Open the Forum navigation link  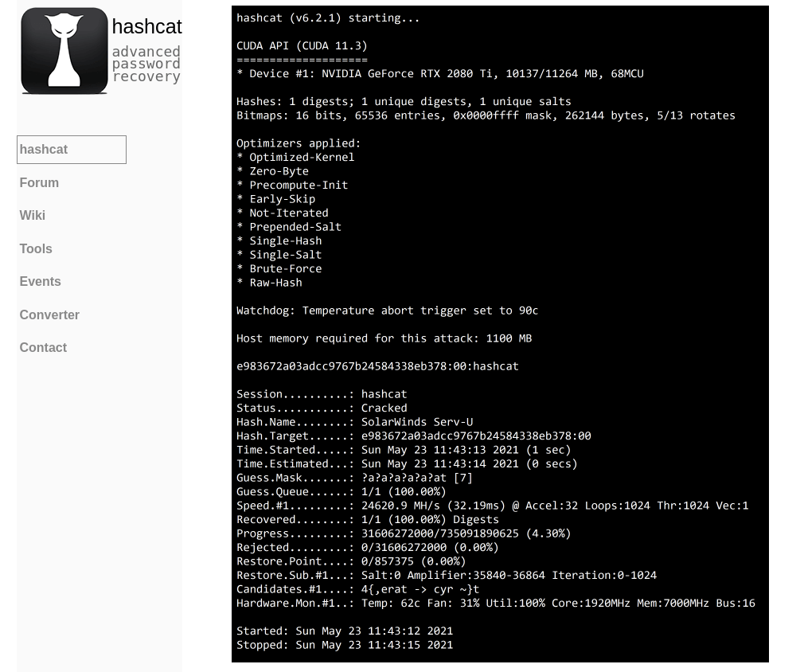pos(39,182)
